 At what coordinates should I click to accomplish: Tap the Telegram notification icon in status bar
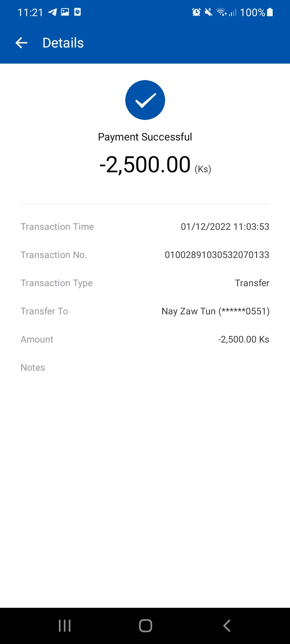point(52,12)
